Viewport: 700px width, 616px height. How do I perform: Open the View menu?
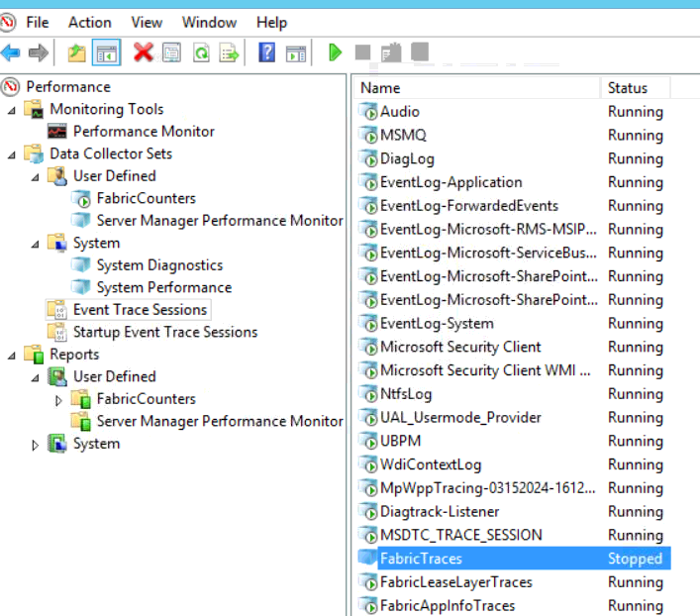[x=147, y=23]
